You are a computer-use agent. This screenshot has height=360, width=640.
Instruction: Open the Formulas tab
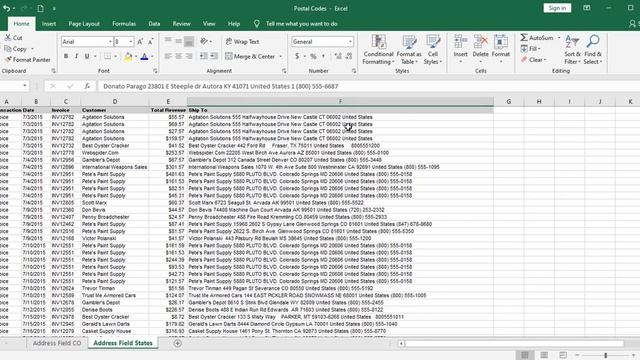click(x=124, y=24)
